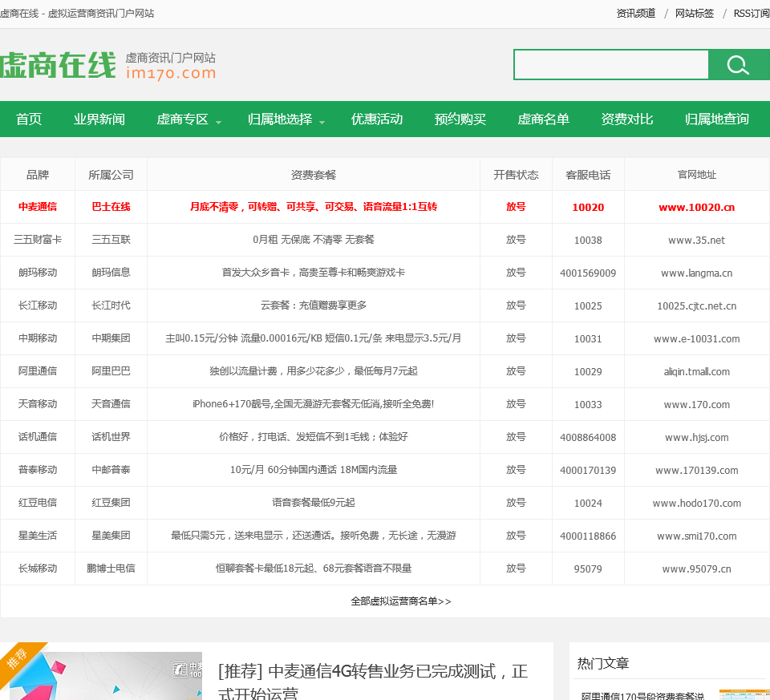This screenshot has width=770, height=700.
Task: Open the 首页 nav item
Action: [x=29, y=119]
